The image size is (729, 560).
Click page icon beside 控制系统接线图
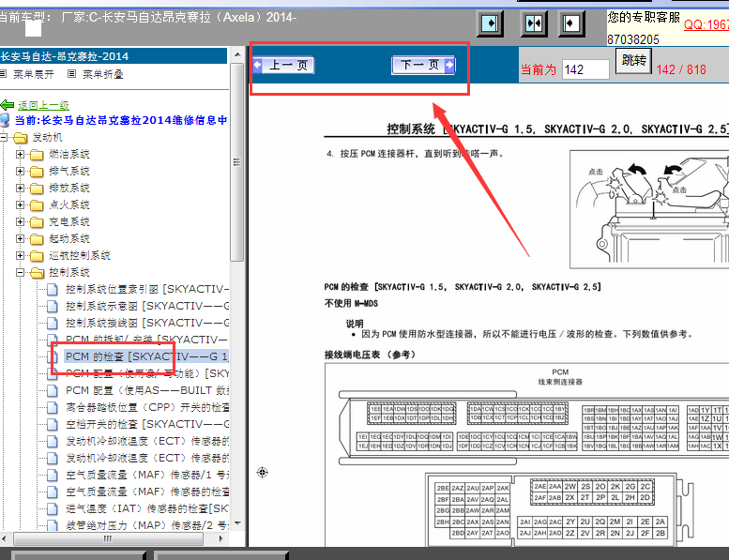coord(53,323)
